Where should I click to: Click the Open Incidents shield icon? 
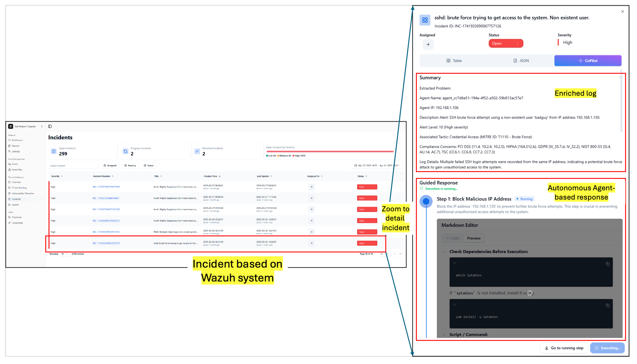pyautogui.click(x=54, y=151)
